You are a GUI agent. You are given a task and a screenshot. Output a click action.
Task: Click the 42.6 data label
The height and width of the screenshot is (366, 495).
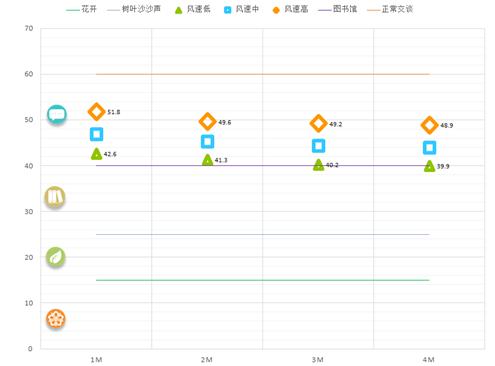[x=110, y=154]
